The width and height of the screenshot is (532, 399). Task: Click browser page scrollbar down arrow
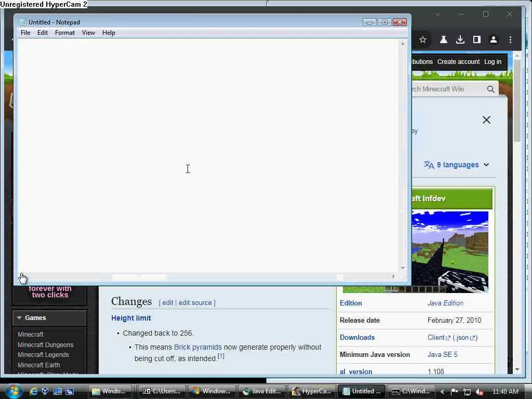click(x=517, y=369)
